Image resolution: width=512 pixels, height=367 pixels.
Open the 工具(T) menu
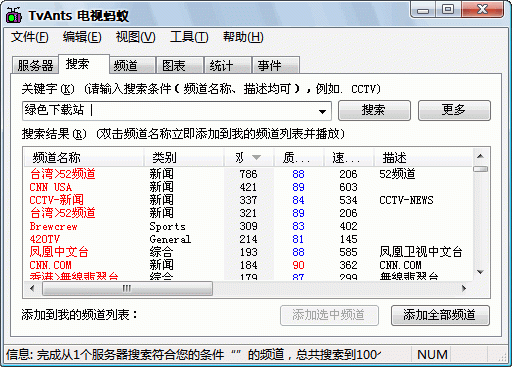click(x=189, y=37)
